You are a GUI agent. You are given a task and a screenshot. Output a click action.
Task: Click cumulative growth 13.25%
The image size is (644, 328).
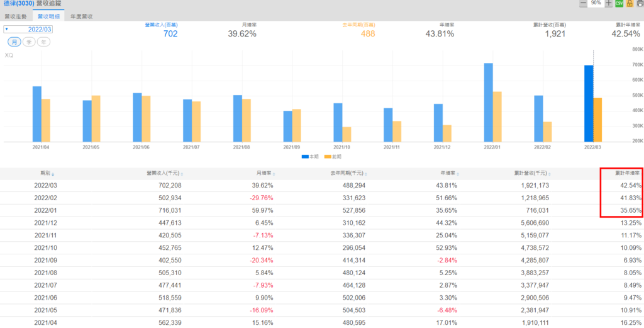631,223
